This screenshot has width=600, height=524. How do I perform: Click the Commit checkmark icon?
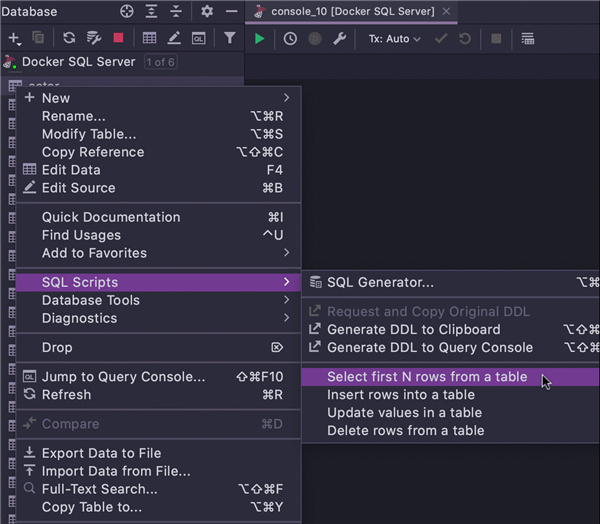pos(441,39)
